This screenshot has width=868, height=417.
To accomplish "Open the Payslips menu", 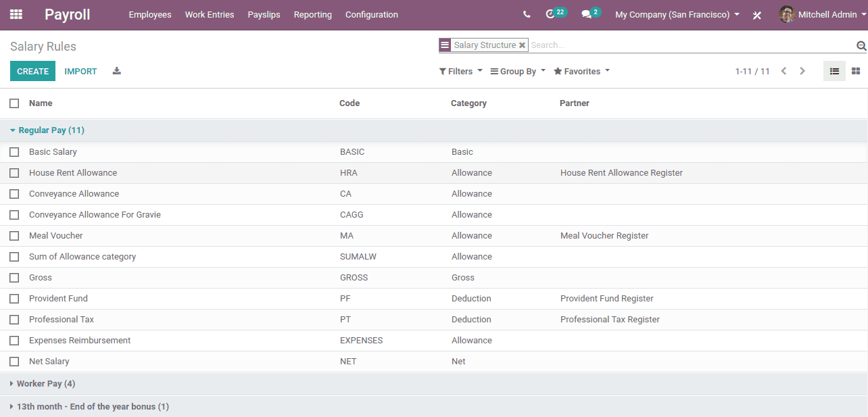I will click(264, 14).
